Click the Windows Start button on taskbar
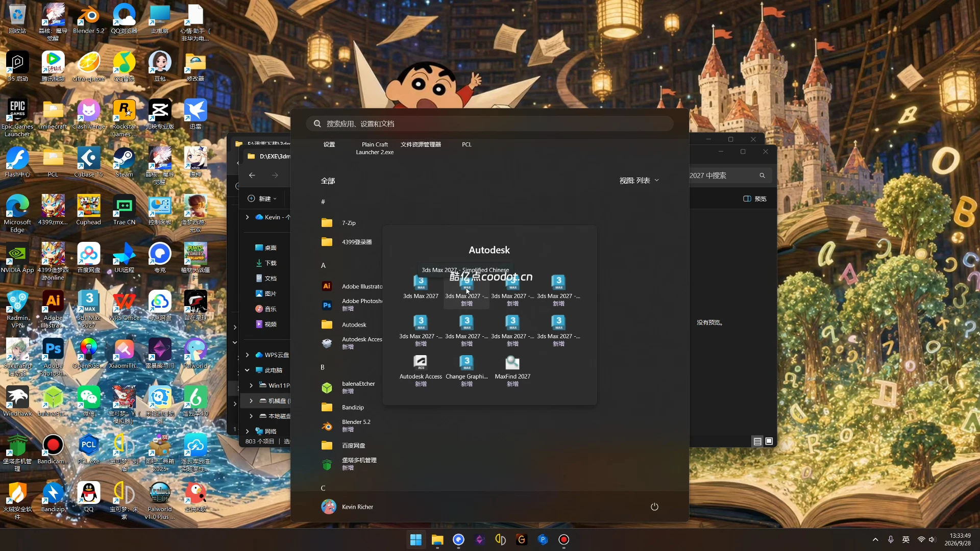The width and height of the screenshot is (980, 551). coord(416,540)
